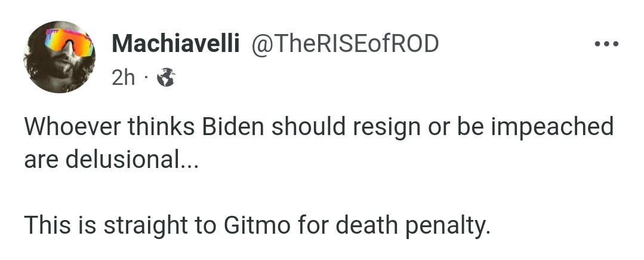This screenshot has width=644, height=260.
Task: Open the Machiavelli profile picture avatar
Action: coord(60,57)
